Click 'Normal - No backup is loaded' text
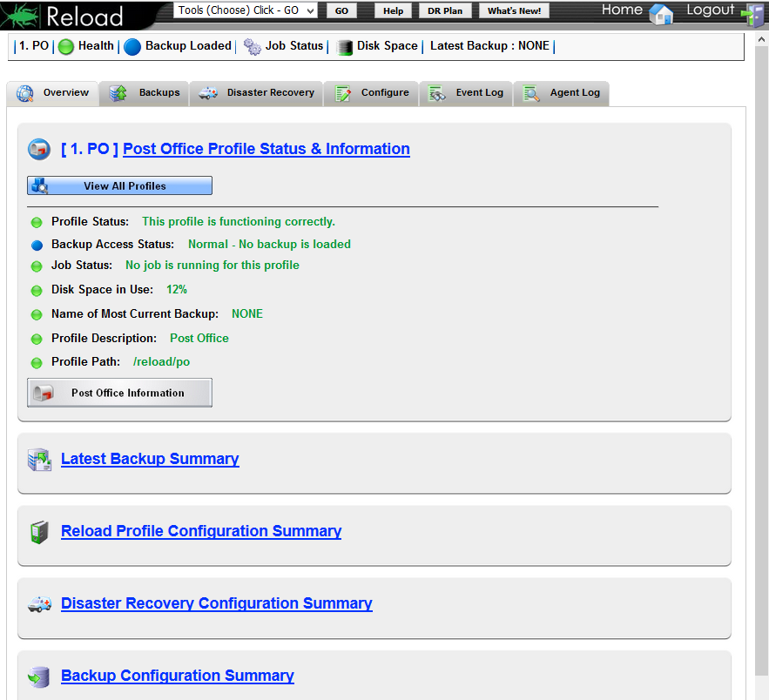Viewport: 769px width, 700px height. click(x=269, y=244)
